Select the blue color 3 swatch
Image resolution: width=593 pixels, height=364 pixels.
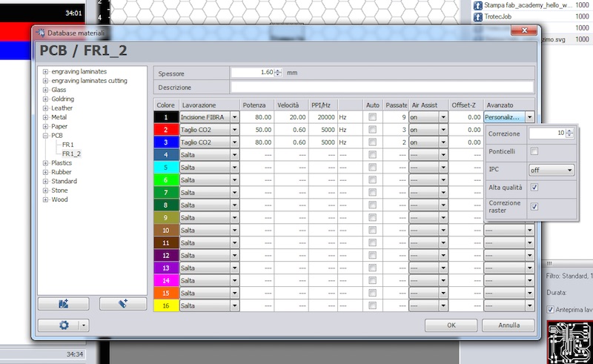166,142
